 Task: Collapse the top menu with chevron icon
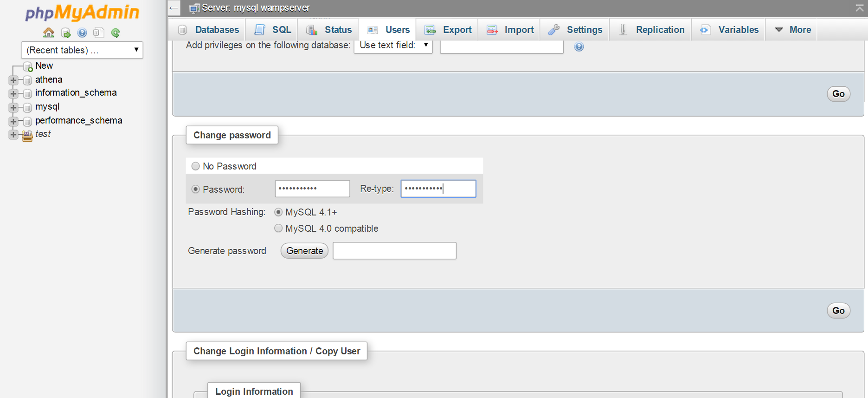(860, 8)
